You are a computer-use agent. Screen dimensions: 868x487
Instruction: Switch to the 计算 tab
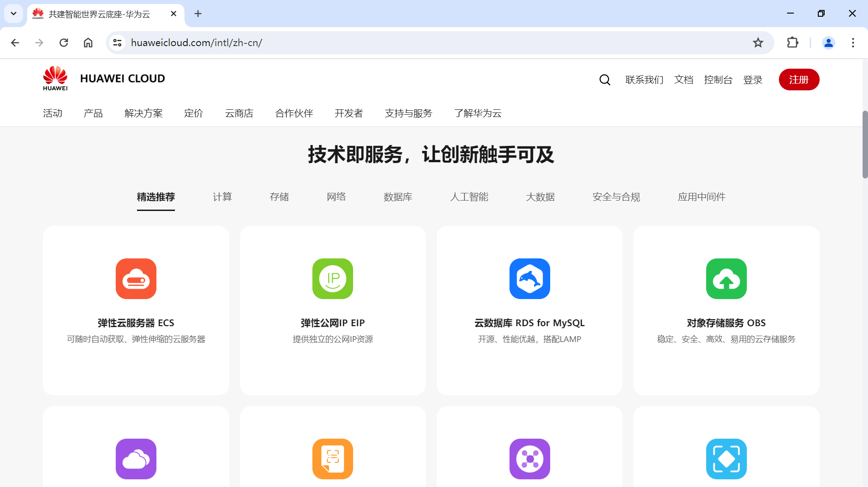(222, 197)
